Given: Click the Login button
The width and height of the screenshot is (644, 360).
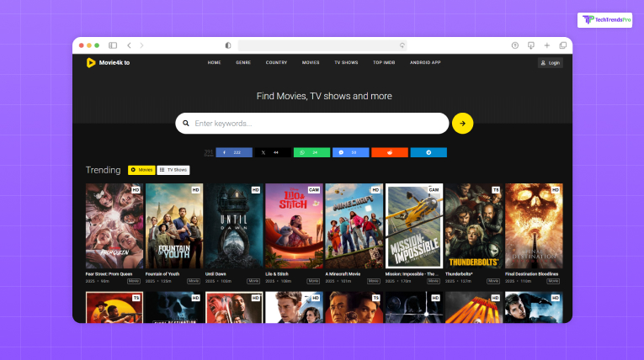Looking at the screenshot, I should (x=551, y=63).
